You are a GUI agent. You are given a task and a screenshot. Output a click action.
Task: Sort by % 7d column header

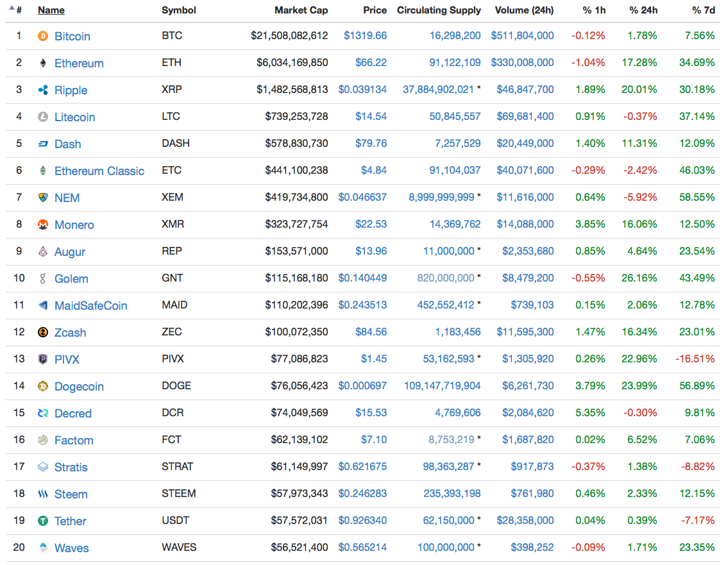tap(704, 10)
